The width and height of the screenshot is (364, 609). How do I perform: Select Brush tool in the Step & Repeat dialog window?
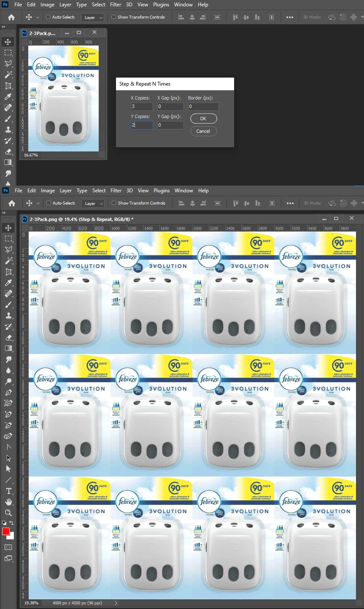(x=8, y=119)
